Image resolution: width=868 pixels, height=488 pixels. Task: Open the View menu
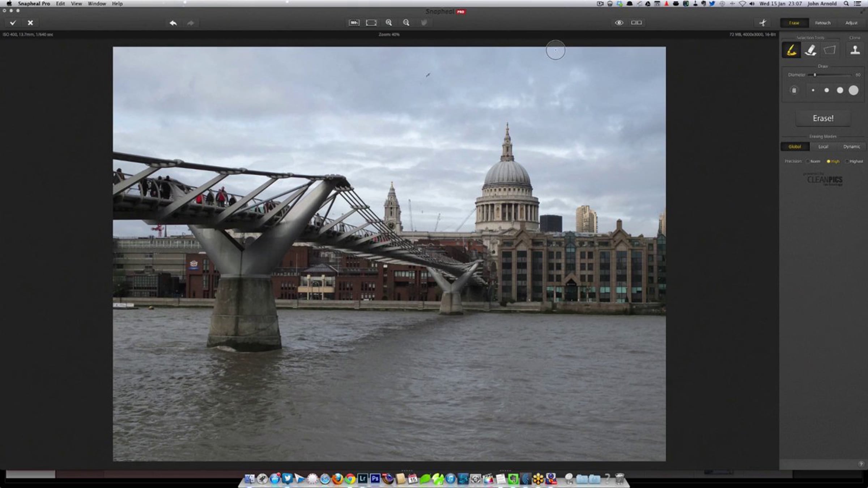(76, 4)
